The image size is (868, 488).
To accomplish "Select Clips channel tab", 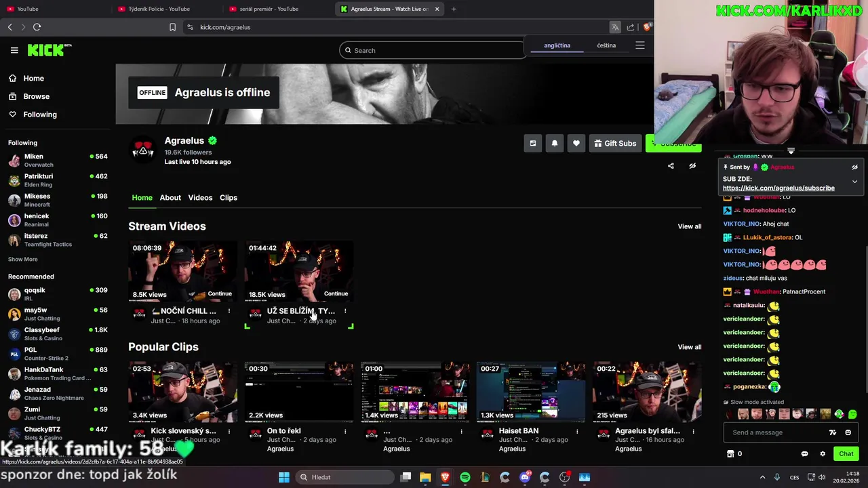I will pos(229,198).
